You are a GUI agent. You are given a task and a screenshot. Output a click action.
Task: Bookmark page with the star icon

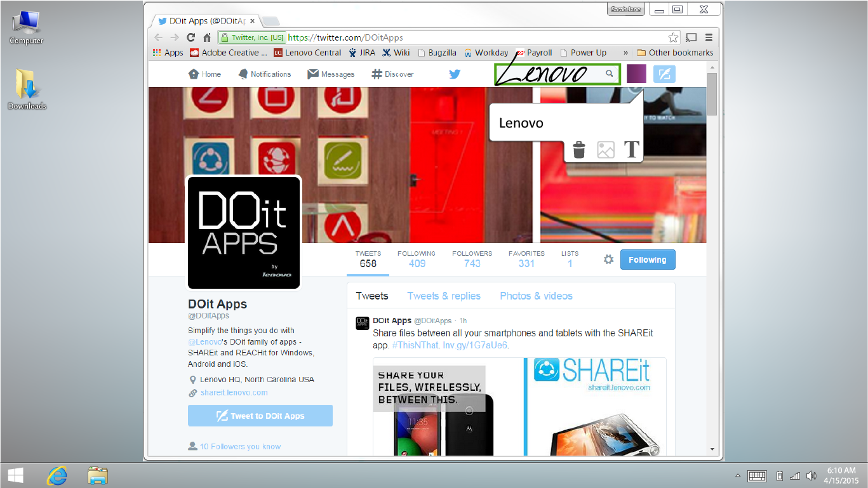673,37
